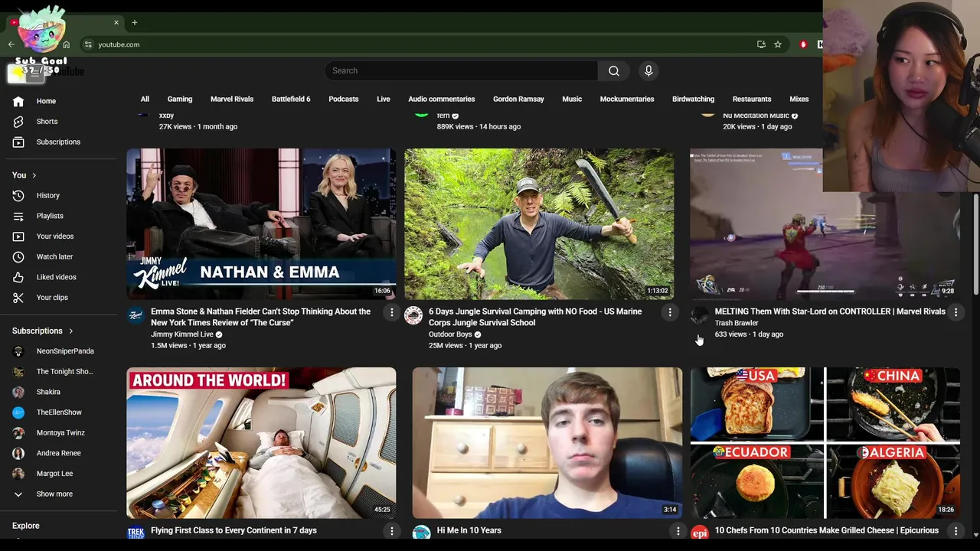Open Explore section heading

pos(26,526)
